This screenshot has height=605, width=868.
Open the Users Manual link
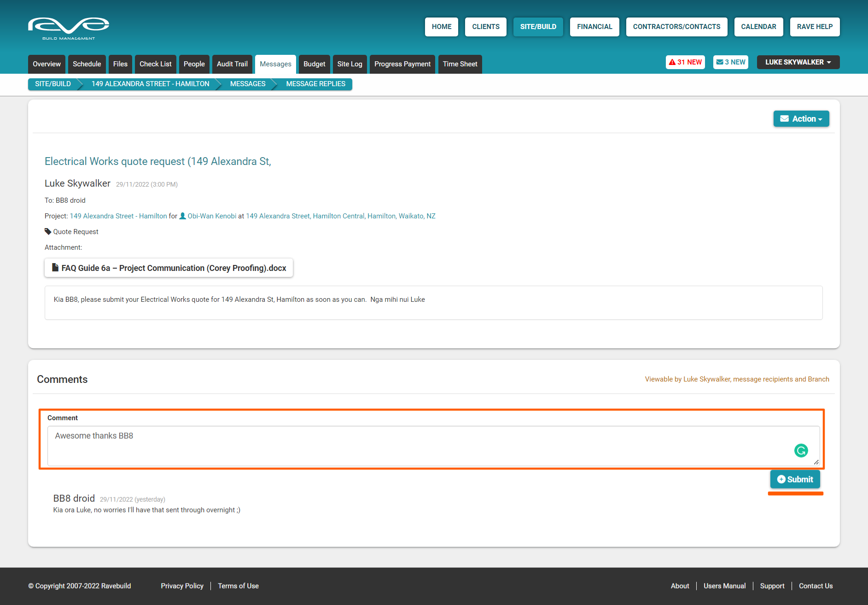(725, 586)
